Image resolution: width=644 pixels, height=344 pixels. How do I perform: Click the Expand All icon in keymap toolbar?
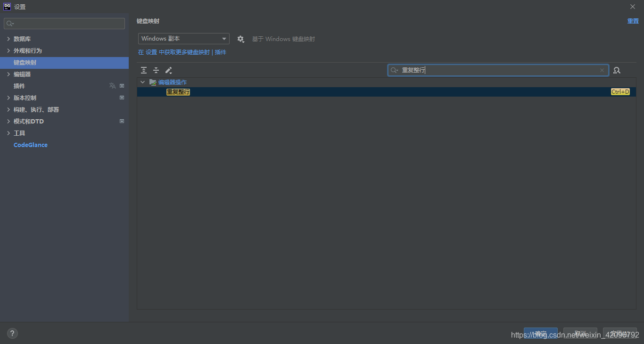pos(144,70)
